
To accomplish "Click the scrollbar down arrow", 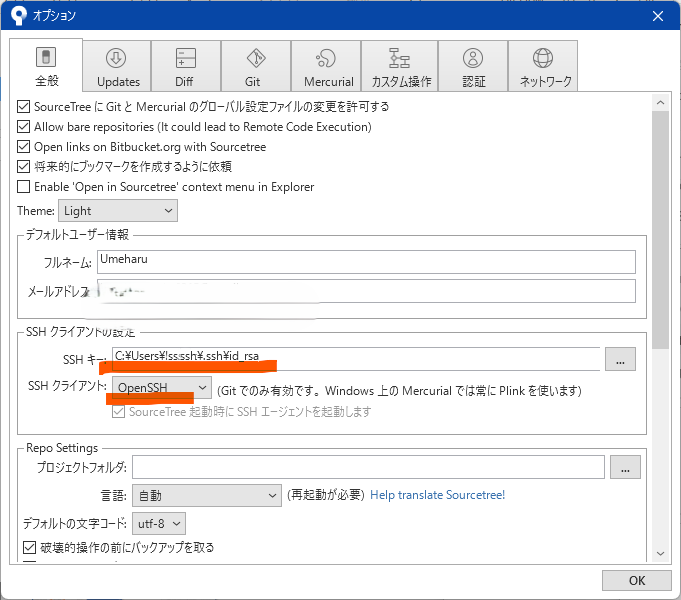I will click(661, 554).
